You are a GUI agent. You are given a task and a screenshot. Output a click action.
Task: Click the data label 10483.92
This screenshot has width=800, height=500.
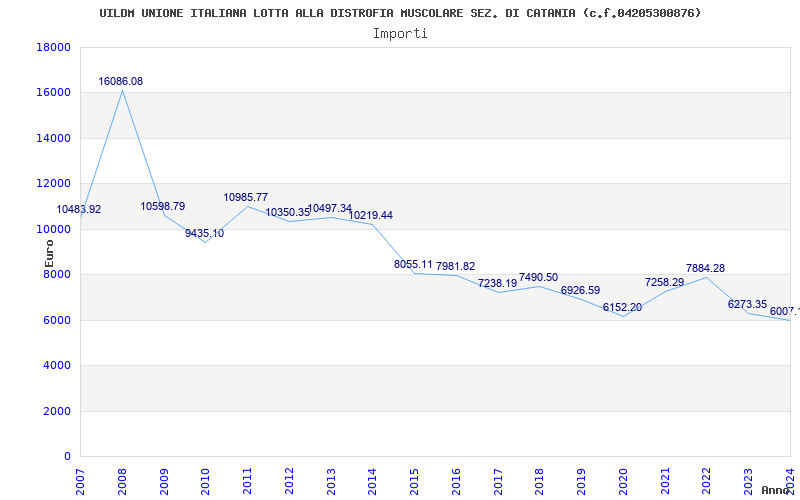(x=79, y=209)
